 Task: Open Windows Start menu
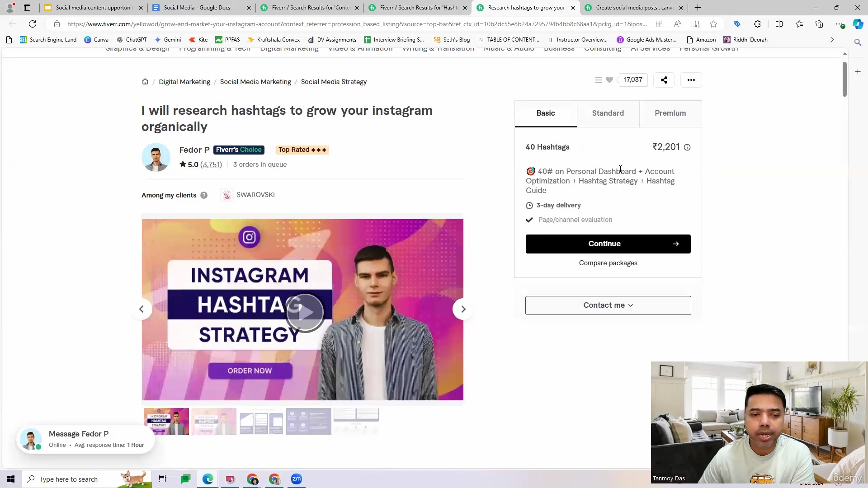click(11, 479)
